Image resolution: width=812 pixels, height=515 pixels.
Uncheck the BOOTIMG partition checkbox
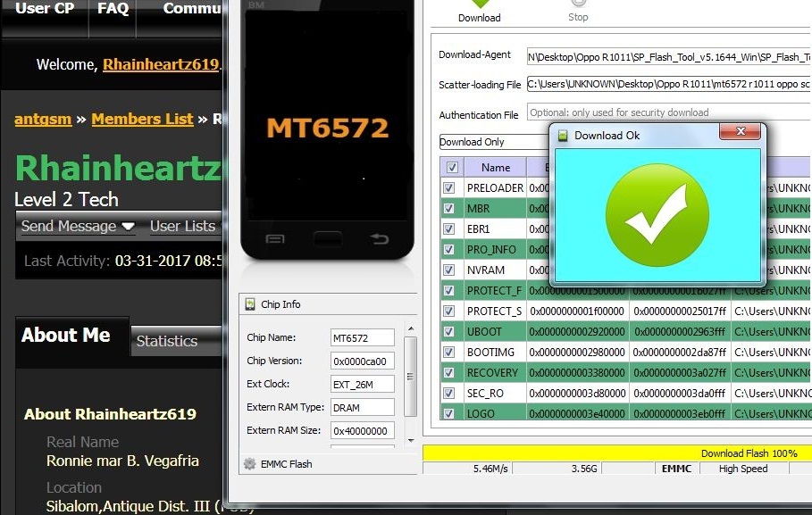(x=449, y=352)
